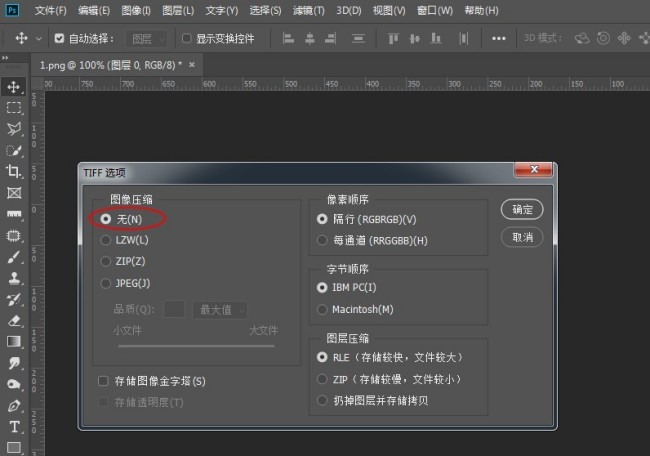Select the Crop tool

click(14, 171)
